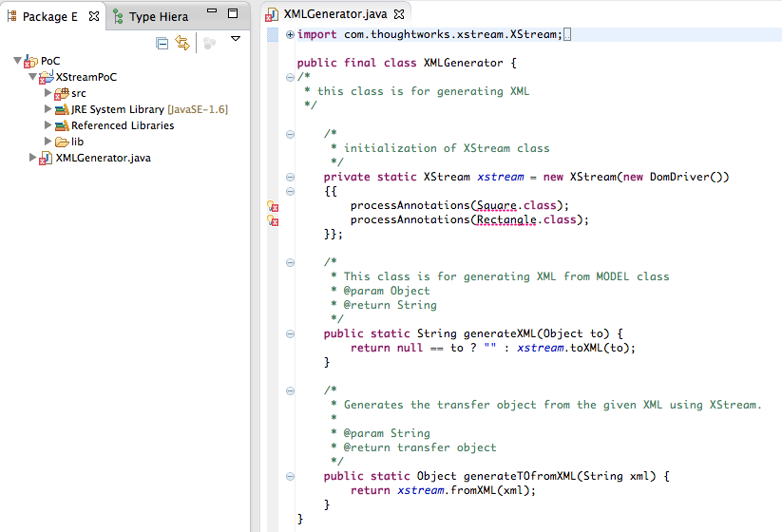Viewport: 782px width, 532px height.
Task: Toggle Link with Editor in Package Explorer
Action: coord(182,43)
